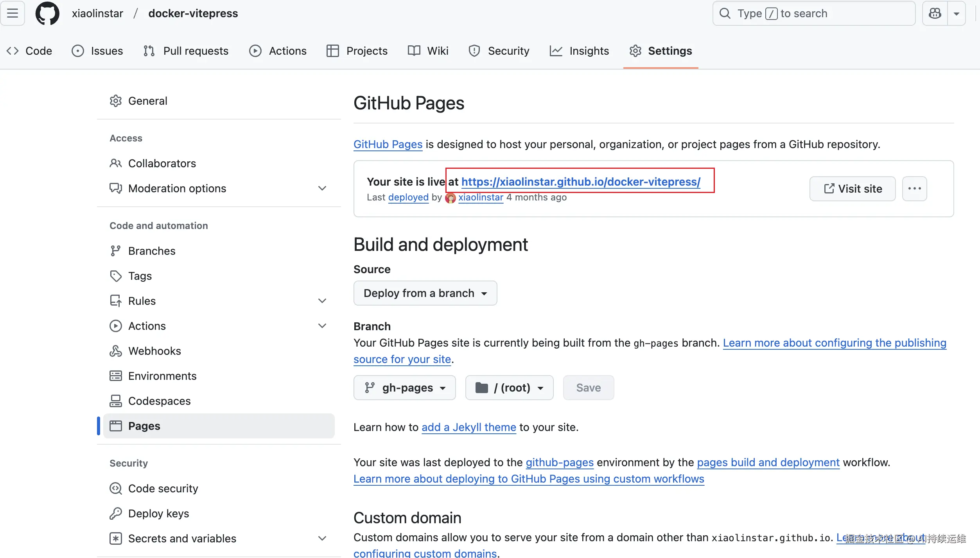Open the Tags settings page

pyautogui.click(x=140, y=276)
